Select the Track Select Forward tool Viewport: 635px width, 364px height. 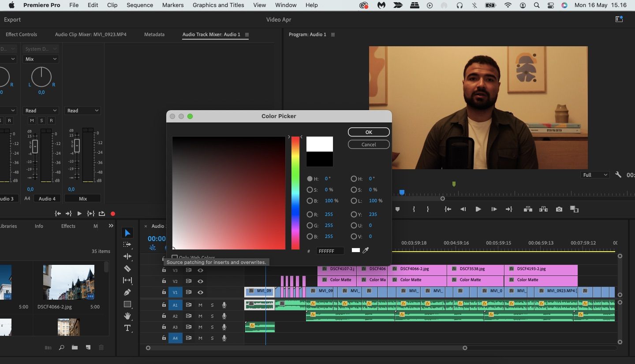127,245
